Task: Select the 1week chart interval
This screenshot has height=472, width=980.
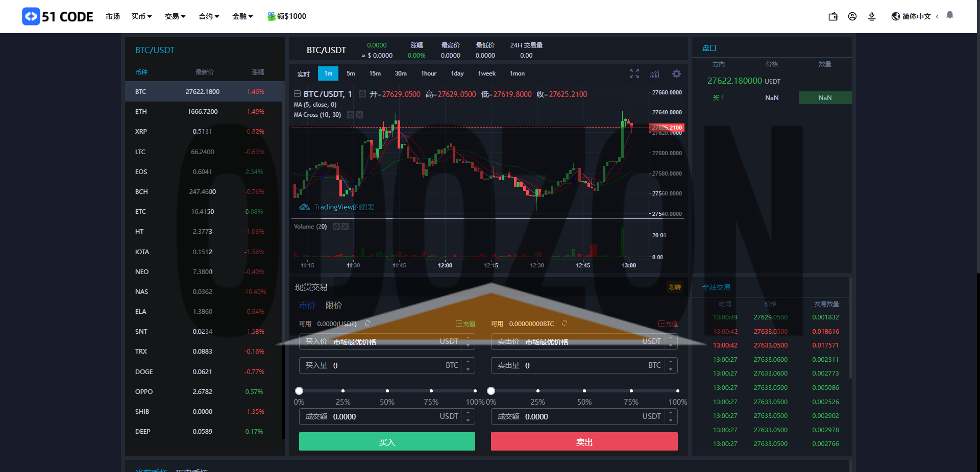Action: click(x=487, y=73)
